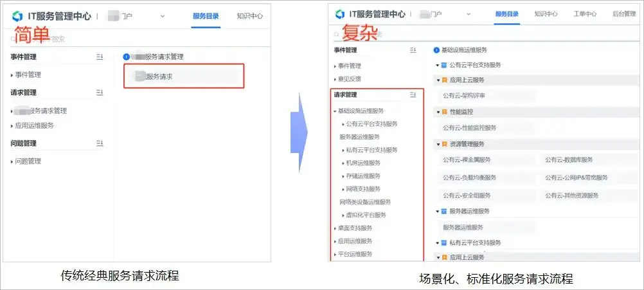Click blue box icon of 服务器运维服务 section header
Screen dimensions: 644x290
click(444, 211)
